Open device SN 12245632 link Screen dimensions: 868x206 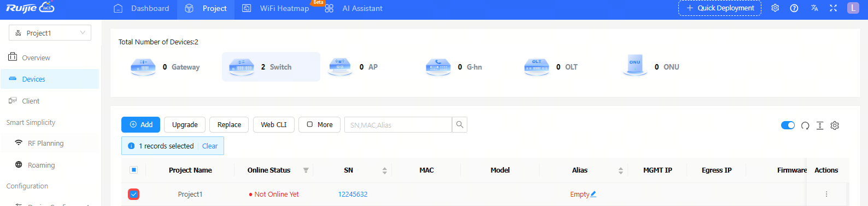click(353, 194)
